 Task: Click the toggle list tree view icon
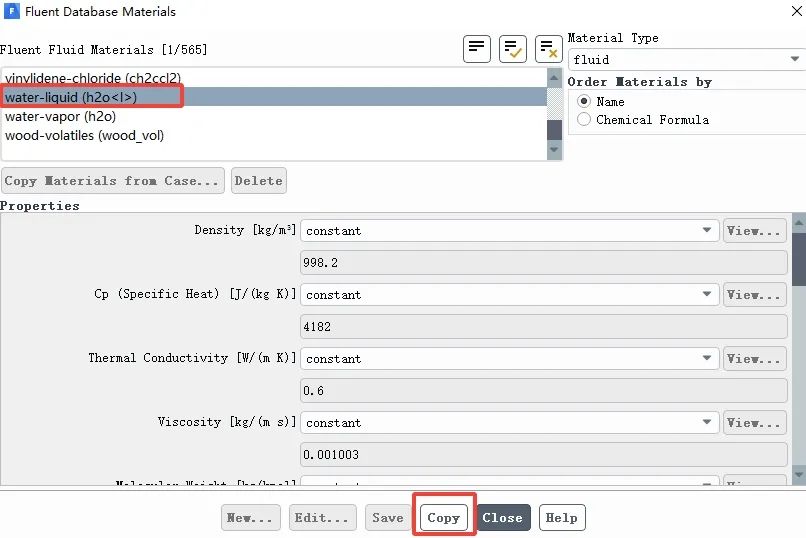tap(477, 48)
